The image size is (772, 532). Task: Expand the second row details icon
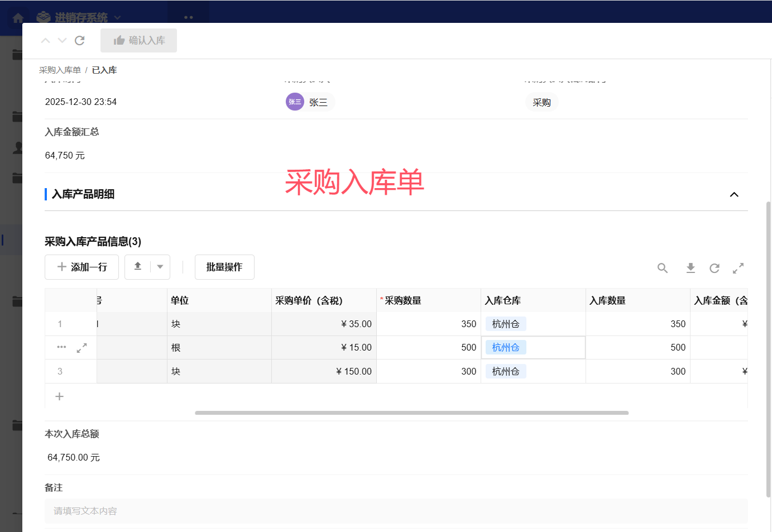(81, 348)
